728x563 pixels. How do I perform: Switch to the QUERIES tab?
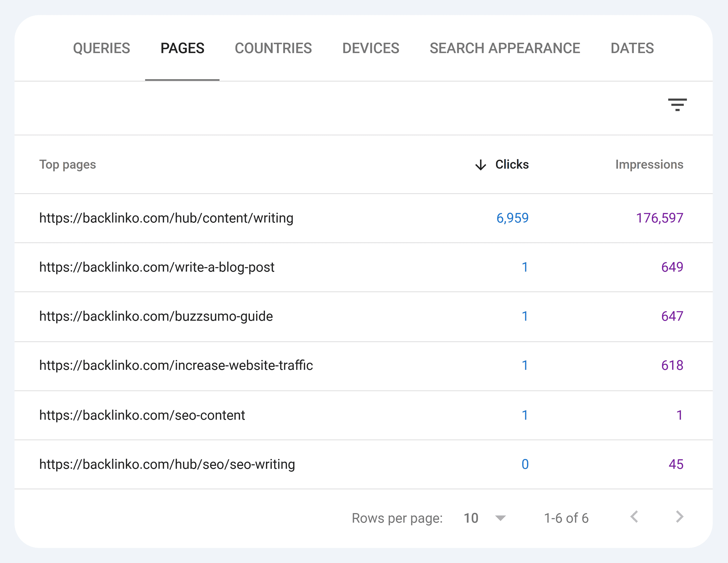pos(102,48)
